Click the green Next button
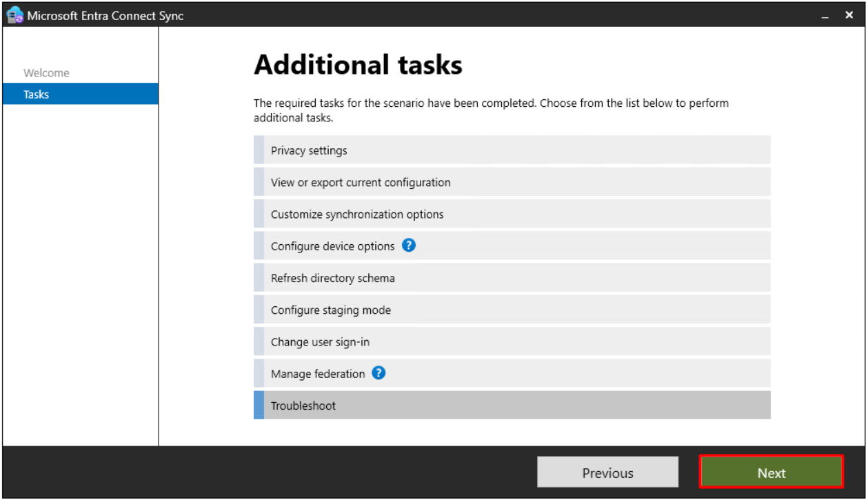The width and height of the screenshot is (868, 500). pyautogui.click(x=771, y=472)
